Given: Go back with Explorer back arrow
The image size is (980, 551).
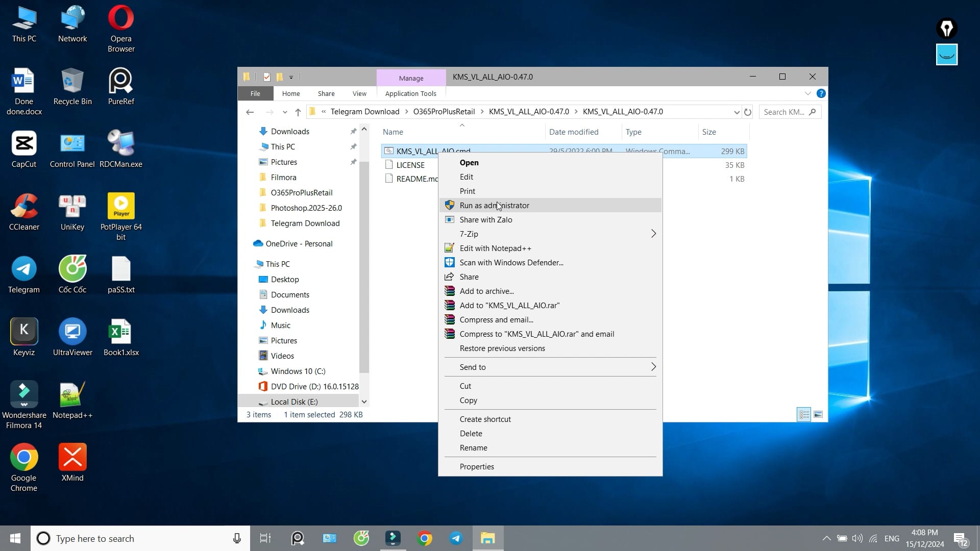Looking at the screenshot, I should click(x=250, y=112).
